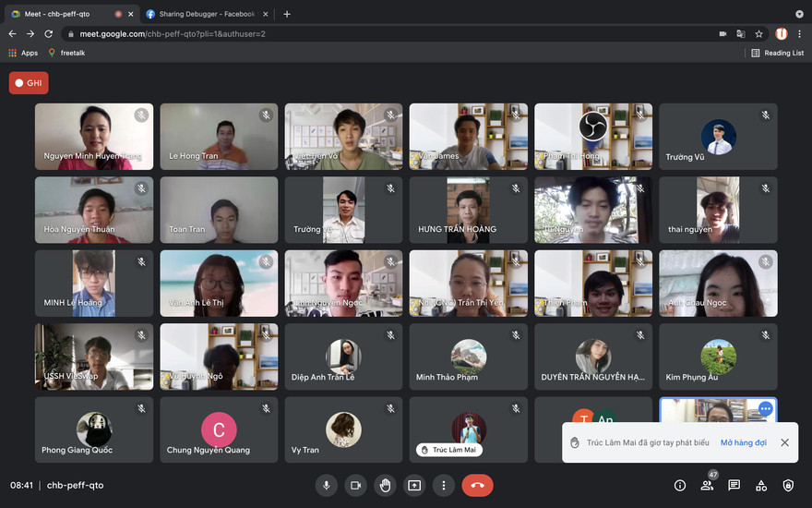Toggle the microphone mute button
812x508 pixels.
pyautogui.click(x=325, y=485)
